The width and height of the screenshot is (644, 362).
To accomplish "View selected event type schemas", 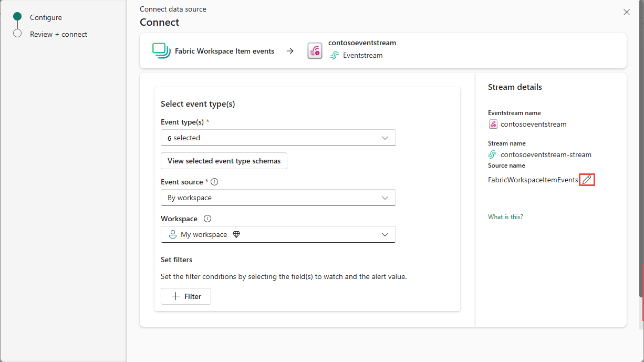I will coord(224,161).
